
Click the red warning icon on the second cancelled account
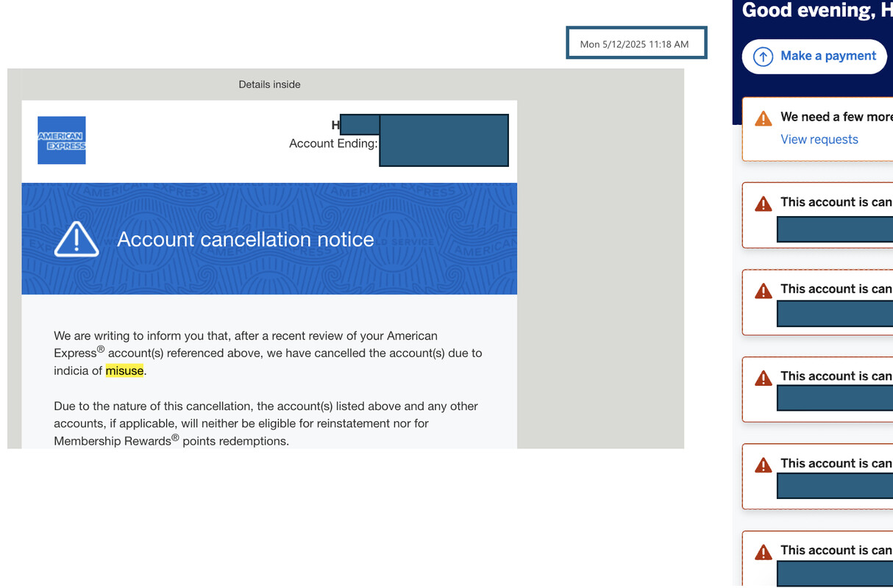pyautogui.click(x=764, y=291)
